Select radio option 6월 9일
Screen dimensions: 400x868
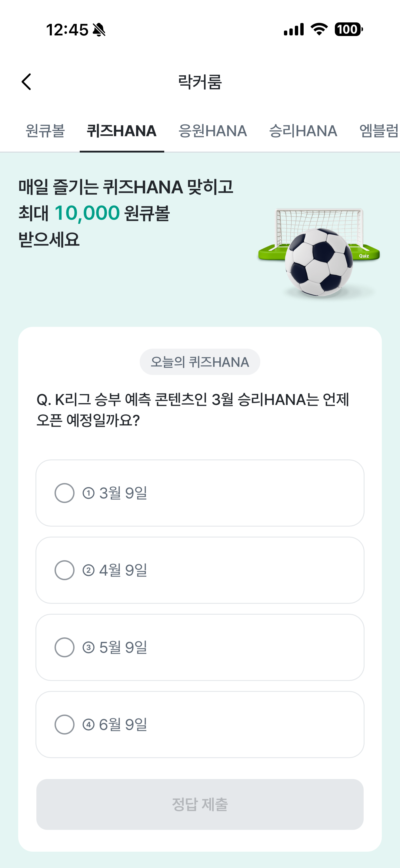click(x=200, y=725)
